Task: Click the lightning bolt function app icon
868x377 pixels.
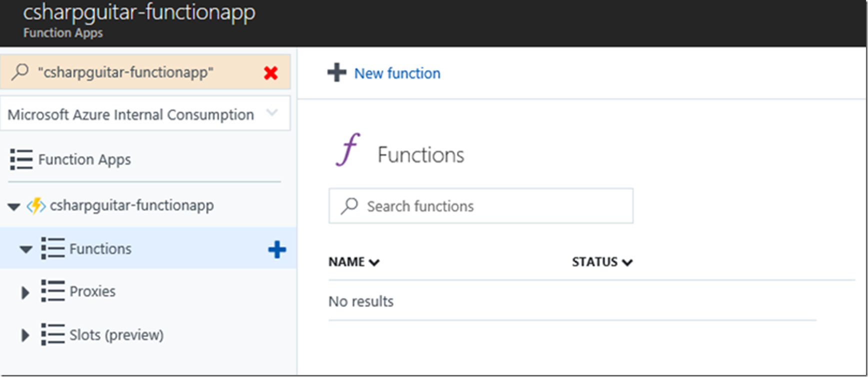Action: pyautogui.click(x=36, y=206)
